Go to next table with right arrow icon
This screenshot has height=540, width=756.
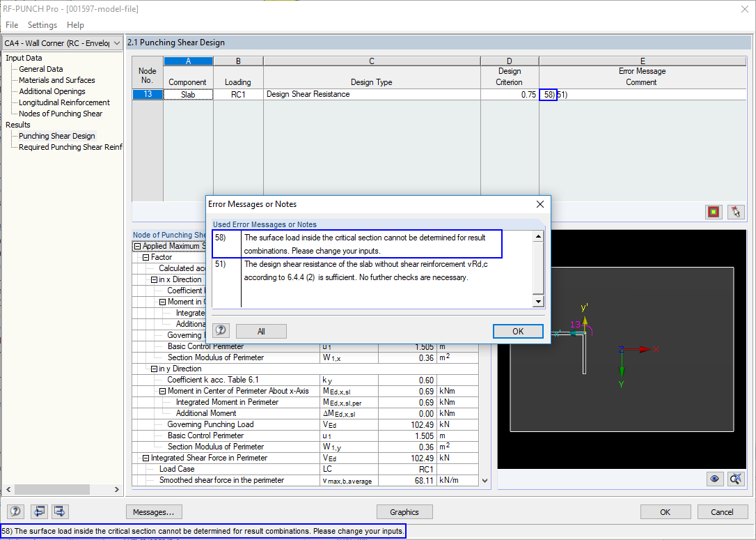point(60,511)
